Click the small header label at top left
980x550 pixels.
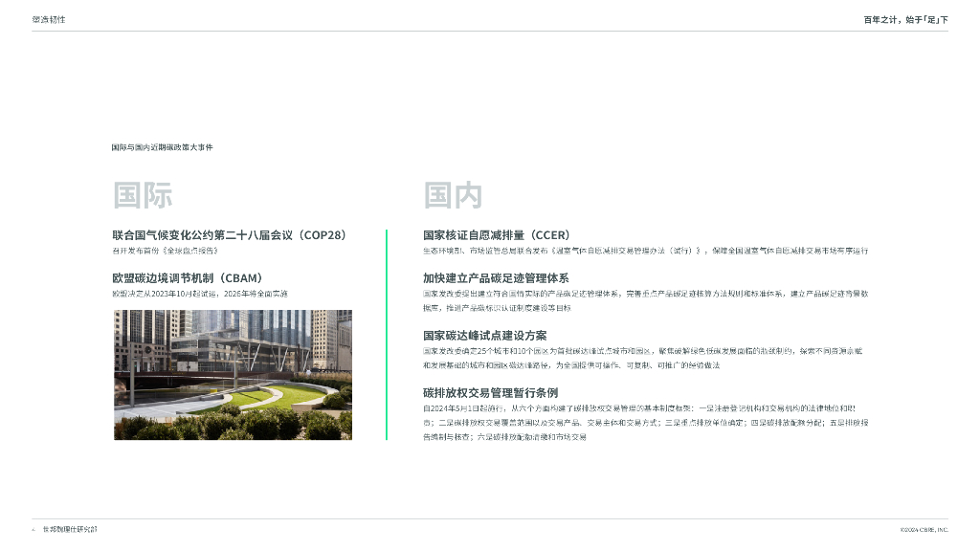49,20
